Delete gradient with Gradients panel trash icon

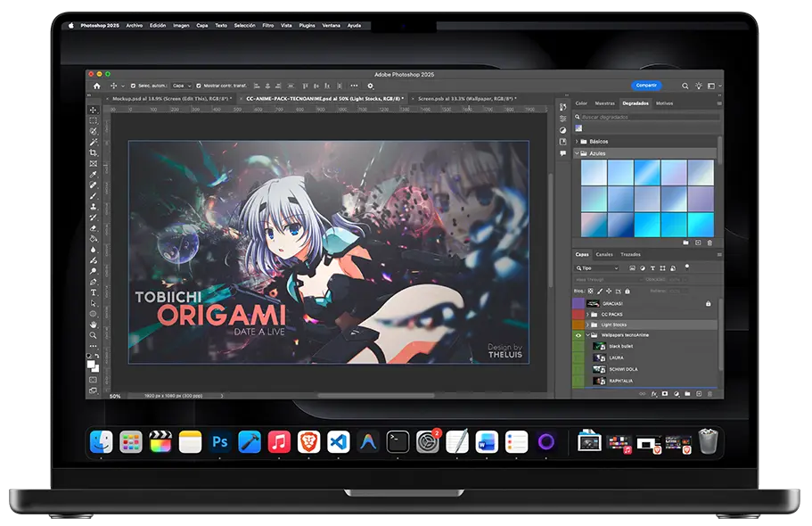pos(709,242)
